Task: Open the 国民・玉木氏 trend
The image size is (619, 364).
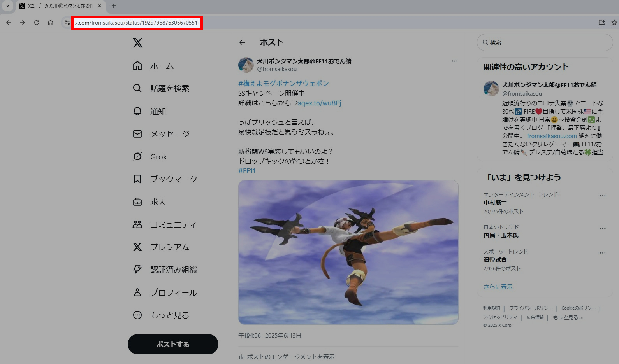Action: (x=501, y=235)
